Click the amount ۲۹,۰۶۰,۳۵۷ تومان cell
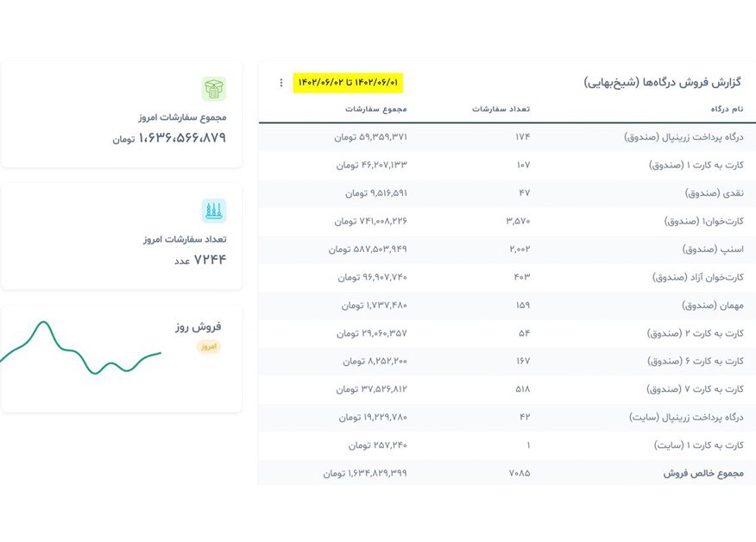This screenshot has width=756, height=542. coord(372,333)
